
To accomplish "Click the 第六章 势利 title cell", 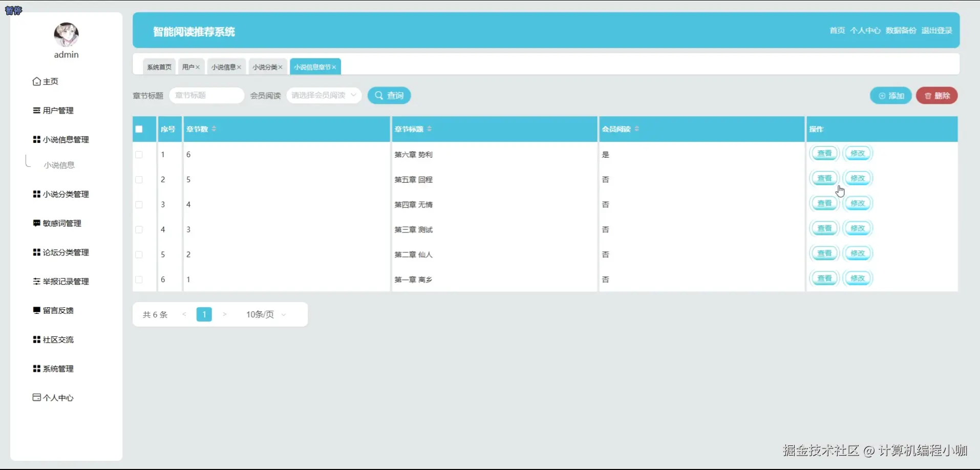I will pyautogui.click(x=413, y=155).
